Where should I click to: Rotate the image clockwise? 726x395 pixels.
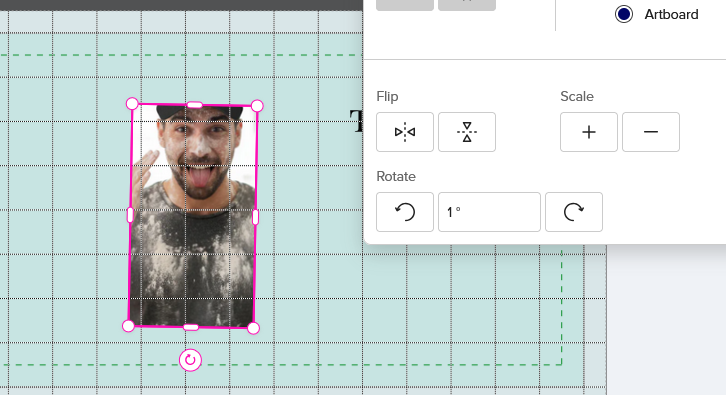point(574,212)
